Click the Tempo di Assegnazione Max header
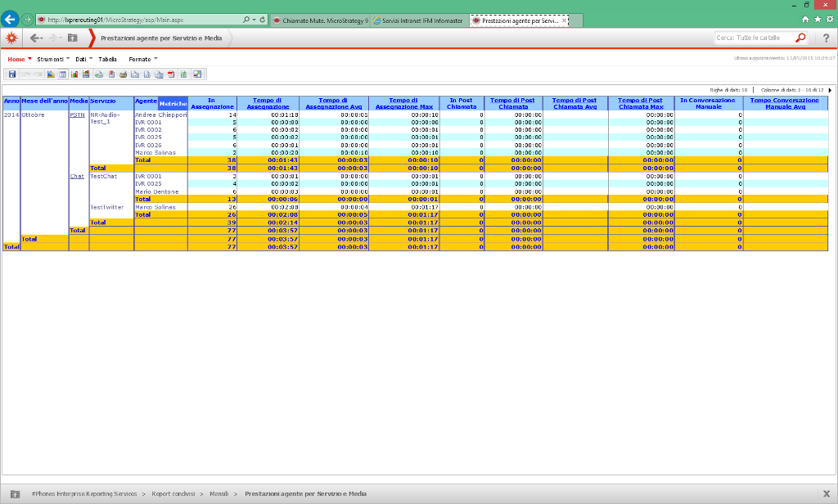This screenshot has height=504, width=838. (404, 104)
